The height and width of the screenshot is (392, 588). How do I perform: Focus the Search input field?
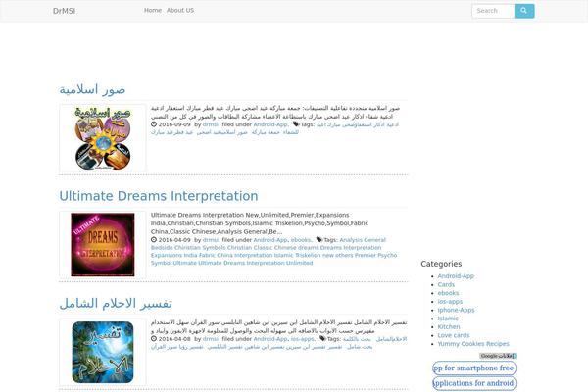(x=494, y=11)
